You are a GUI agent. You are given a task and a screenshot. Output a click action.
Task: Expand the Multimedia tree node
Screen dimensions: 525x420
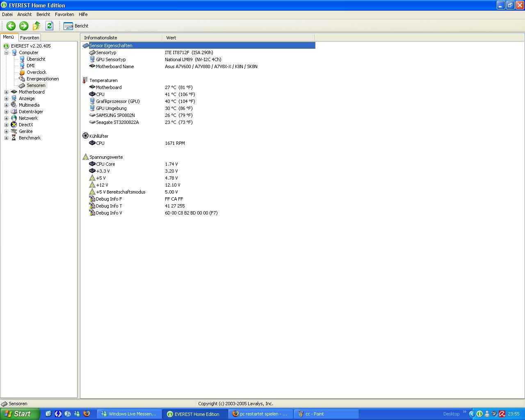6,105
